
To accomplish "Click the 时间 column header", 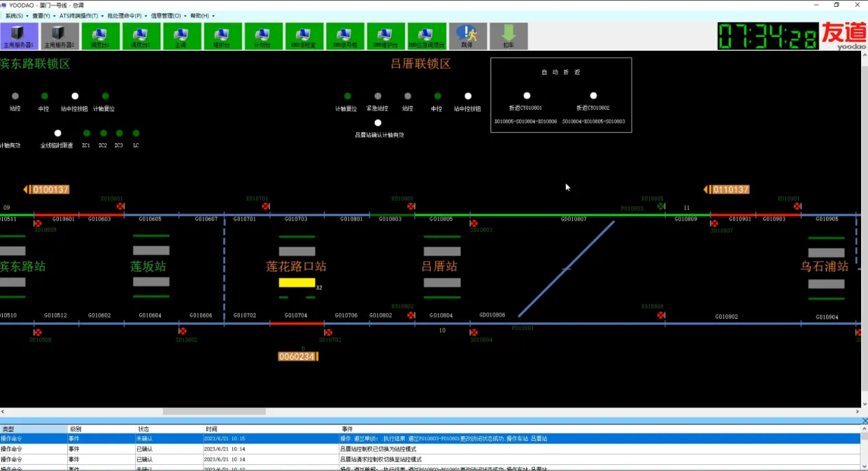I will 212,429.
